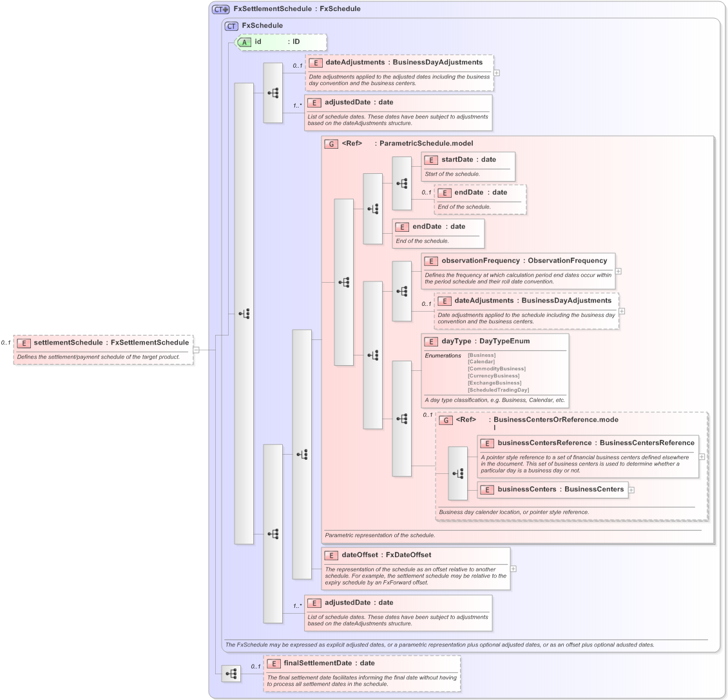
Task: Click the E icon of dateOffset
Action: click(331, 555)
